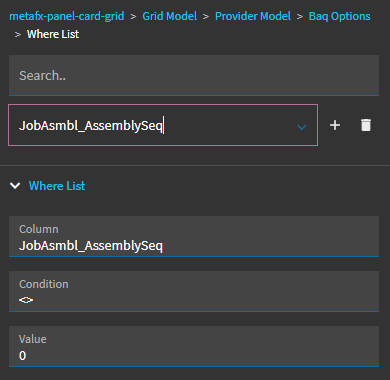Click the breadcrumb separator before Where List
This screenshot has width=390, height=380.
click(x=18, y=34)
